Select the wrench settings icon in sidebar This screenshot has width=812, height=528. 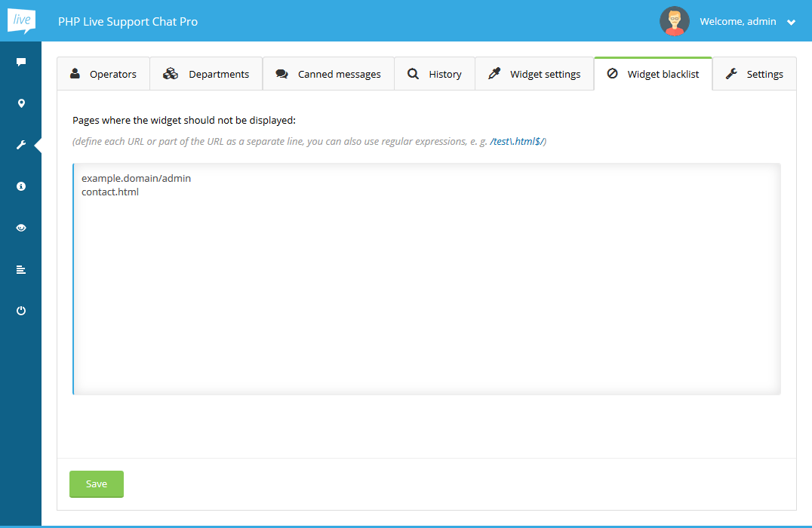point(21,145)
